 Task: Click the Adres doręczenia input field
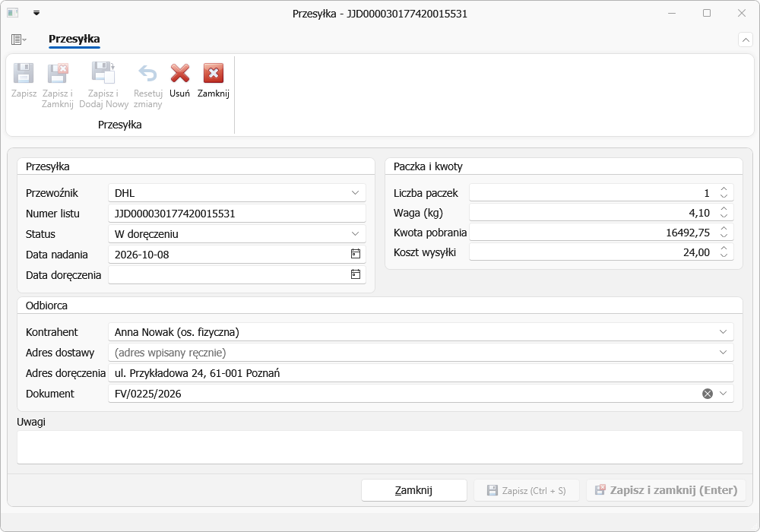(421, 373)
